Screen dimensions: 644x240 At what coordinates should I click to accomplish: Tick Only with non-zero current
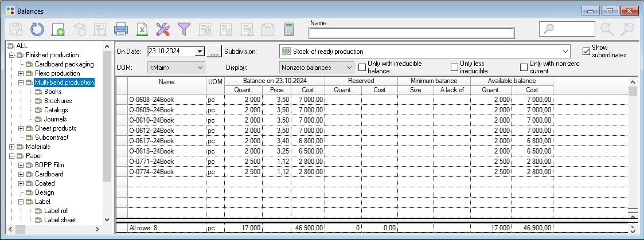tap(524, 68)
